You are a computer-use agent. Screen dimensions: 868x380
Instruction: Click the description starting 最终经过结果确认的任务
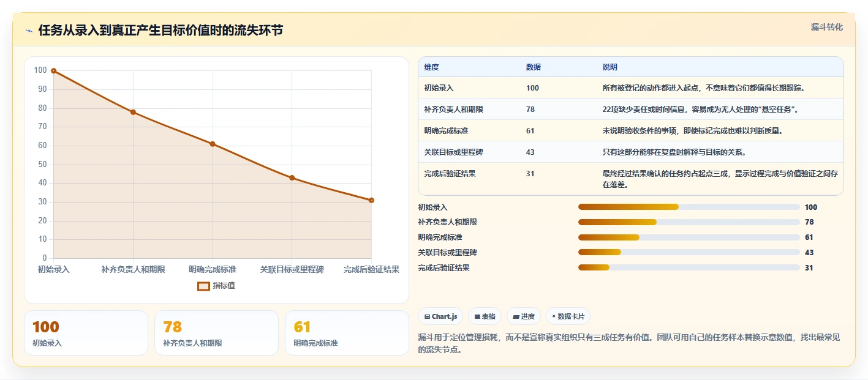(x=720, y=179)
